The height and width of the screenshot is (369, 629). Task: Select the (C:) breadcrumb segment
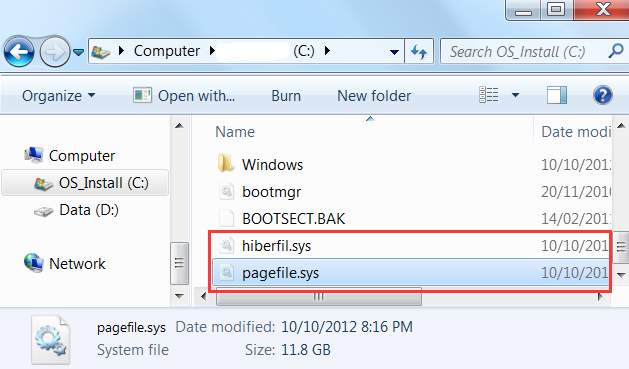tap(304, 51)
